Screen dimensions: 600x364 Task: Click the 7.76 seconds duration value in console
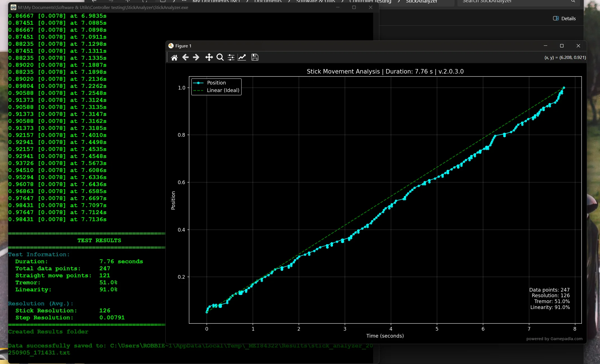(x=121, y=262)
